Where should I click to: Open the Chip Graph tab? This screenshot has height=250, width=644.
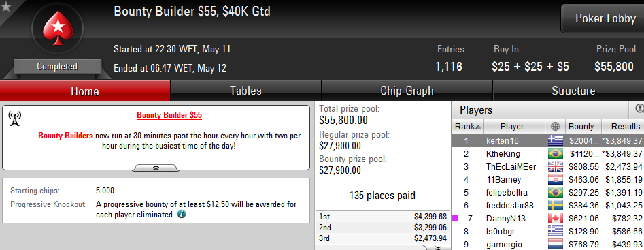coord(407,91)
